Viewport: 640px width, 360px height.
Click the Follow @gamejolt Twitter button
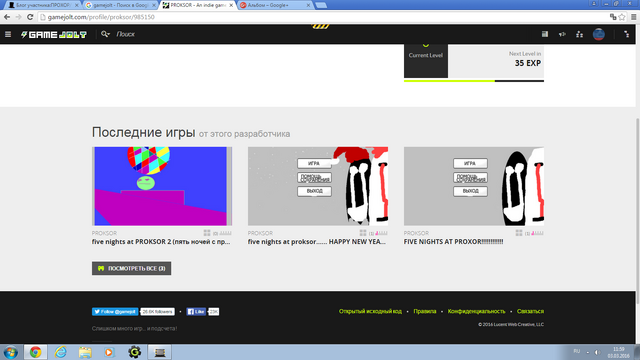(x=115, y=312)
